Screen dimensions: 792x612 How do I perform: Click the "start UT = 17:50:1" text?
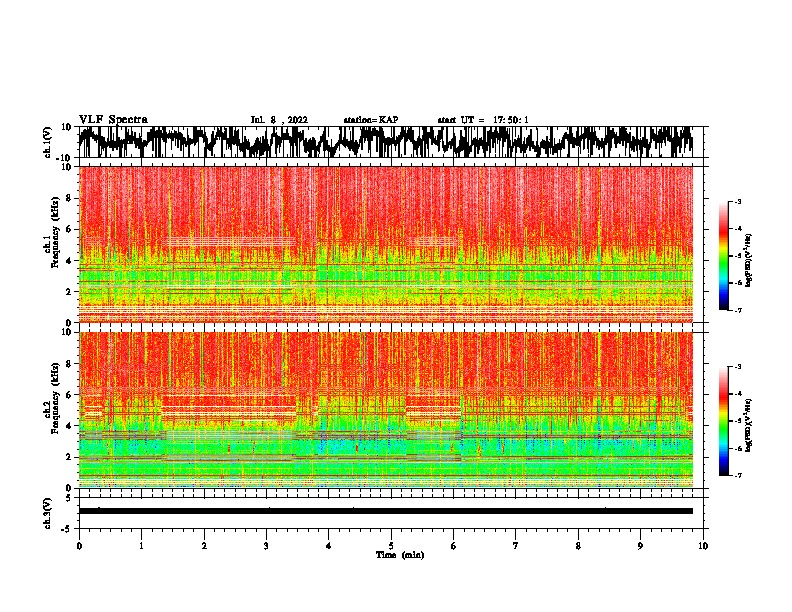483,120
